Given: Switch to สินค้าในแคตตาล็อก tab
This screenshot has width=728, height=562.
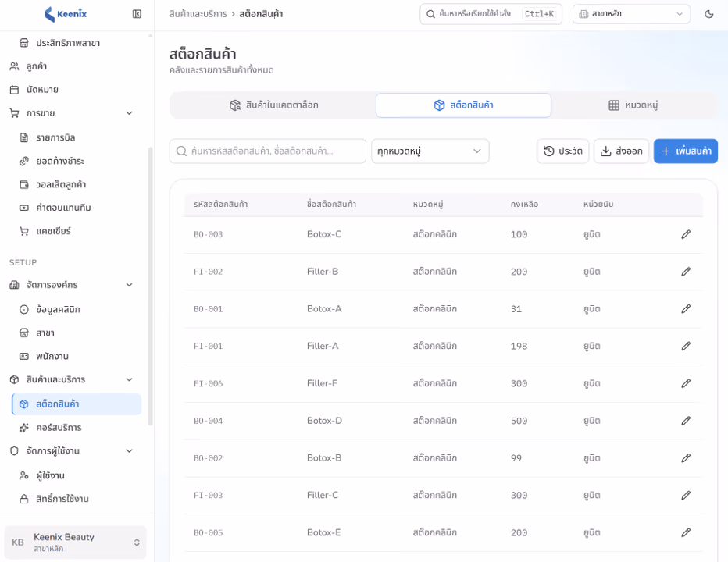Looking at the screenshot, I should [x=274, y=105].
